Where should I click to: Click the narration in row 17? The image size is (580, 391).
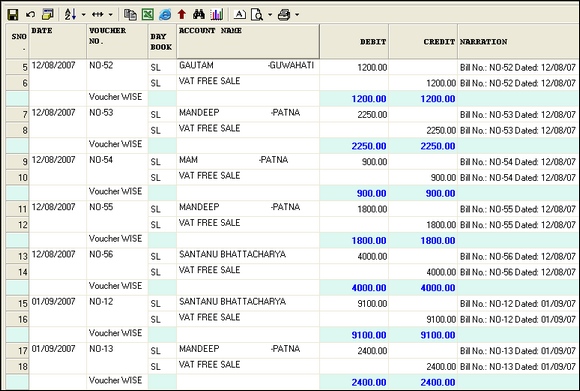[x=518, y=351]
